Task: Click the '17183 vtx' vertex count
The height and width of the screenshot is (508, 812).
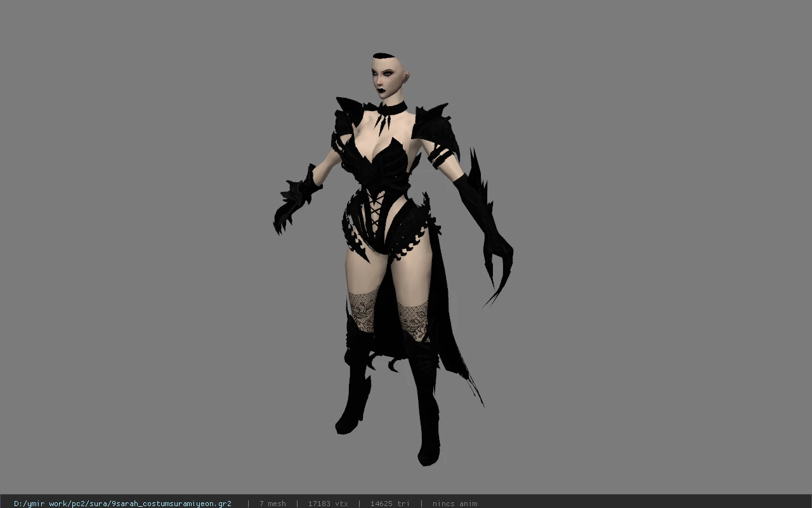Action: click(x=328, y=504)
